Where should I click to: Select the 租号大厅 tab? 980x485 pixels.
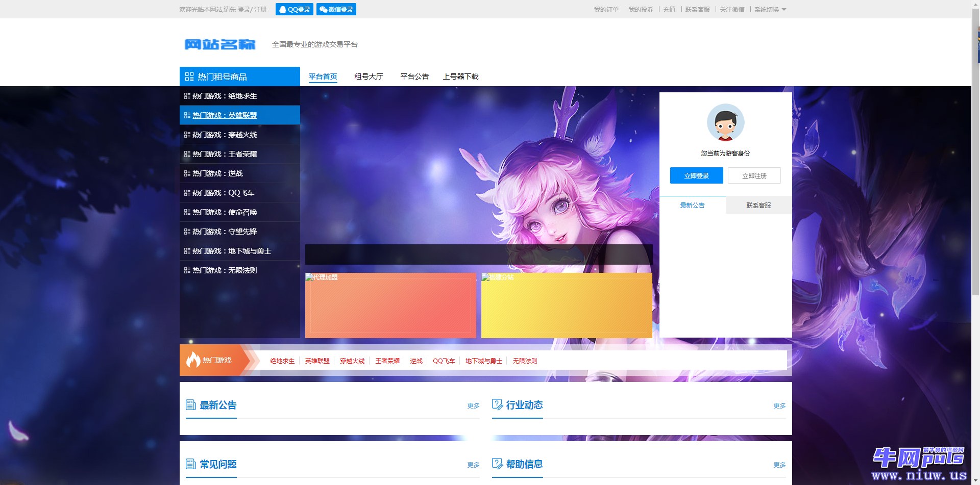pos(369,76)
